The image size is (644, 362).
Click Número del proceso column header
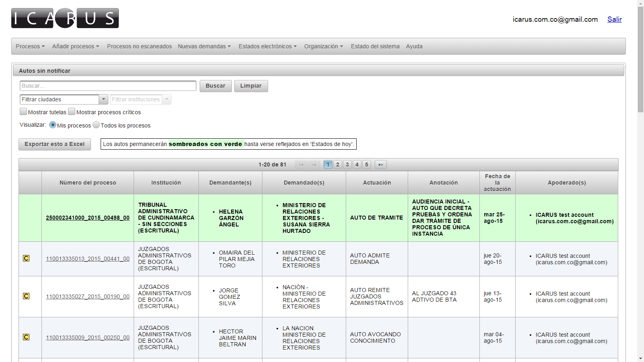(88, 183)
